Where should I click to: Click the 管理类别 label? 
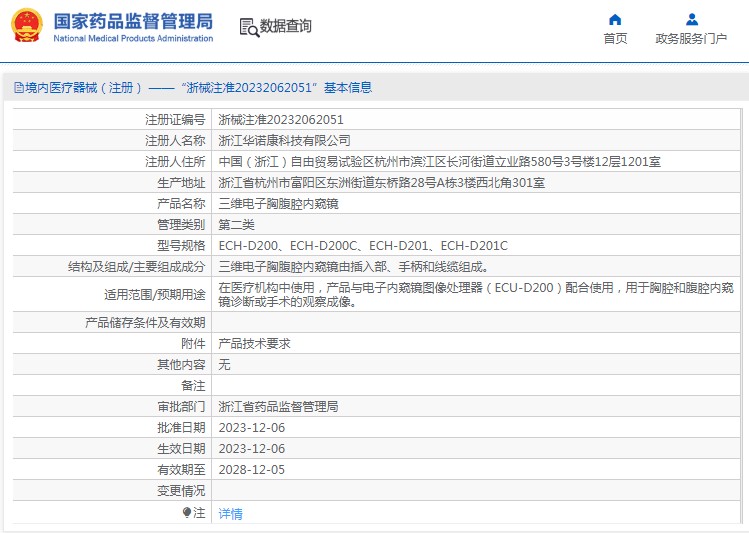(181, 224)
